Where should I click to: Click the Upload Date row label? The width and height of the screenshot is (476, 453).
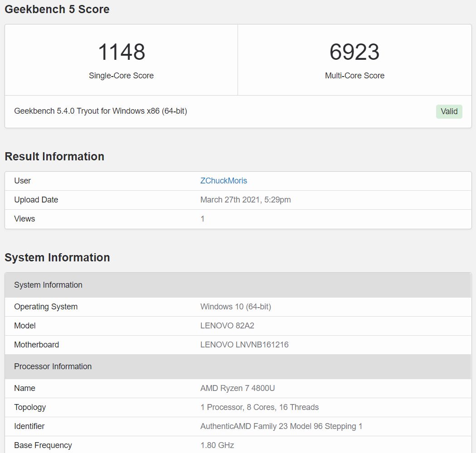pos(36,200)
